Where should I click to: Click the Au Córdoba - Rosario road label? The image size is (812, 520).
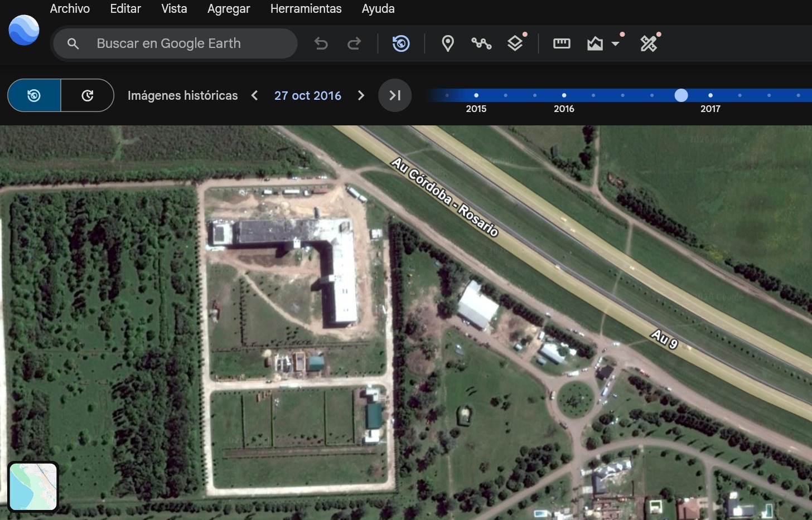point(444,197)
